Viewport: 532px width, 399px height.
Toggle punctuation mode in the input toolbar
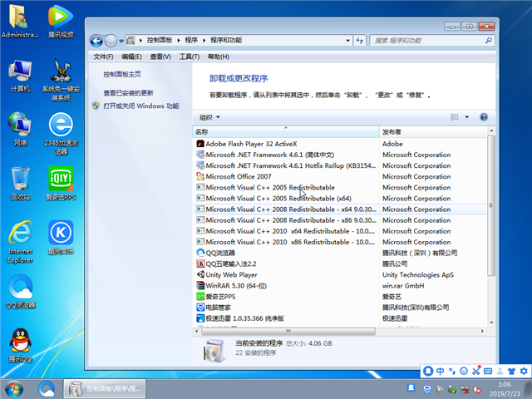[452, 371]
